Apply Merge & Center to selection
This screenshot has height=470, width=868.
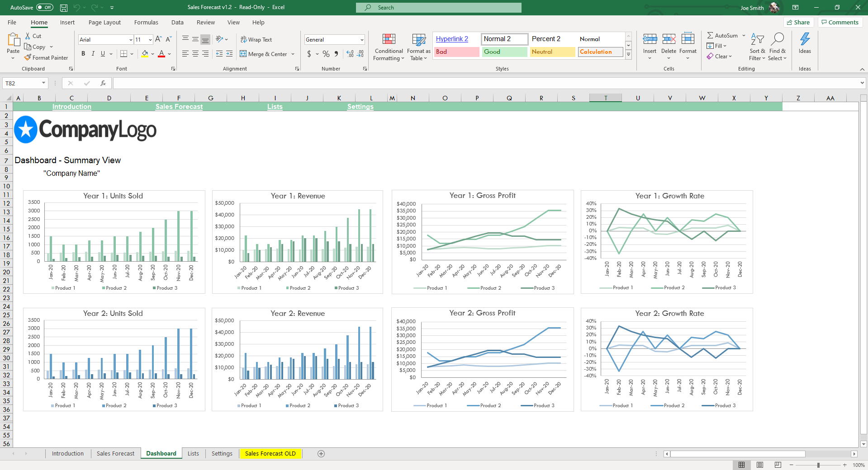click(x=265, y=54)
